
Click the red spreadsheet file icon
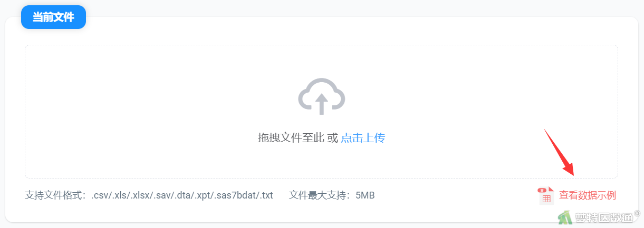545,195
